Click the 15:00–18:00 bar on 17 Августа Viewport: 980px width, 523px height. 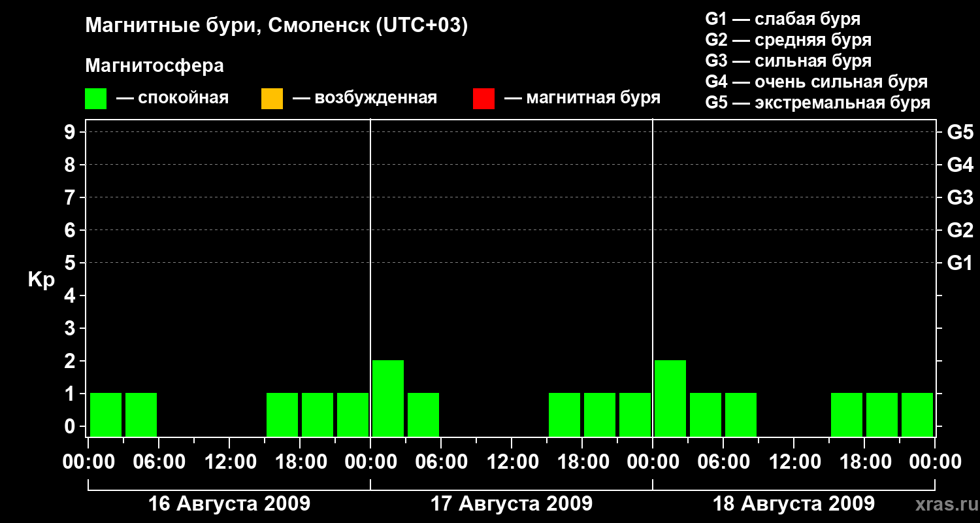[x=564, y=414]
